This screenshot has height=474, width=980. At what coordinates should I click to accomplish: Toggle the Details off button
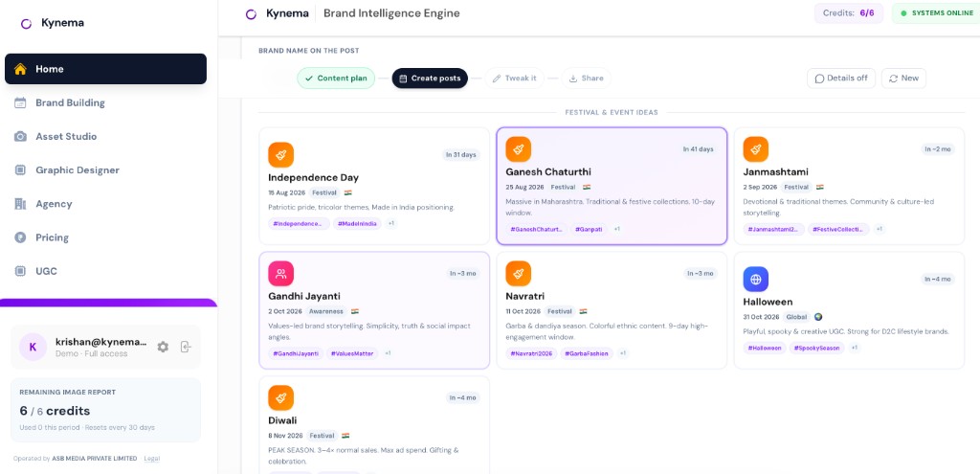click(x=840, y=79)
